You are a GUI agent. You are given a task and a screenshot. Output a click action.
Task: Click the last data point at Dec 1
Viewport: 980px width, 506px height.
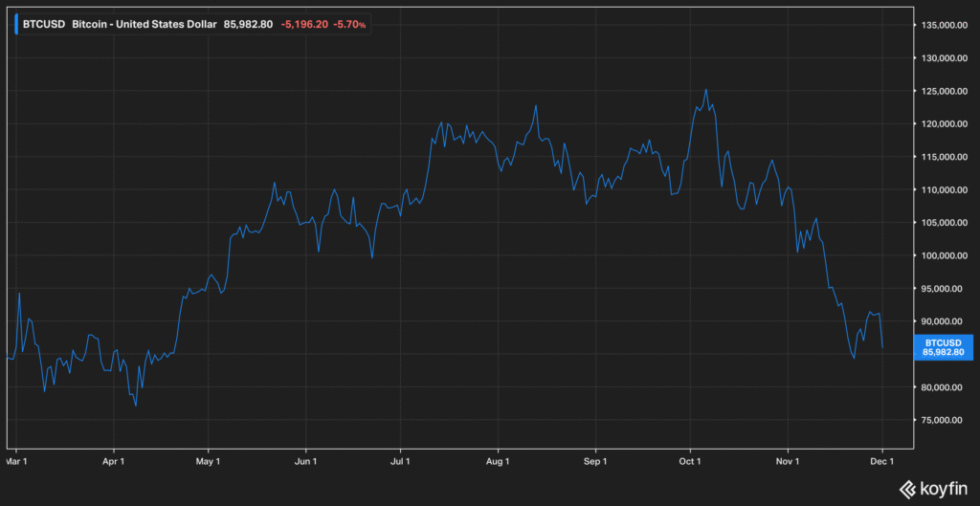[881, 347]
